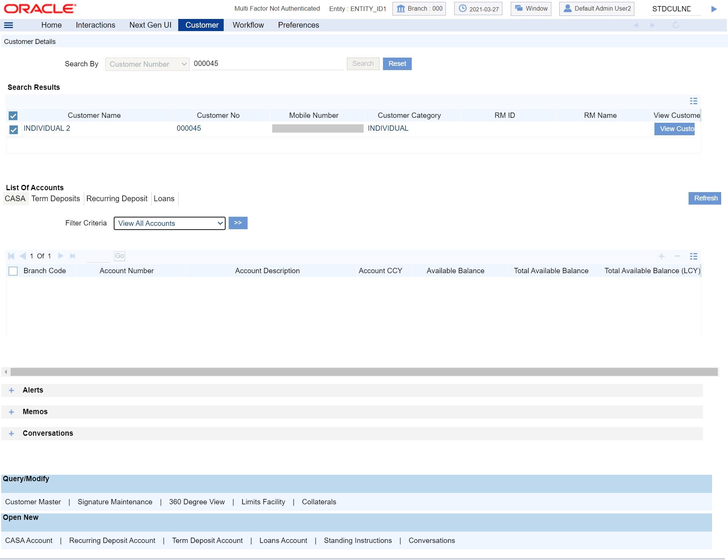Remove row with accounts table minus icon

(x=678, y=257)
